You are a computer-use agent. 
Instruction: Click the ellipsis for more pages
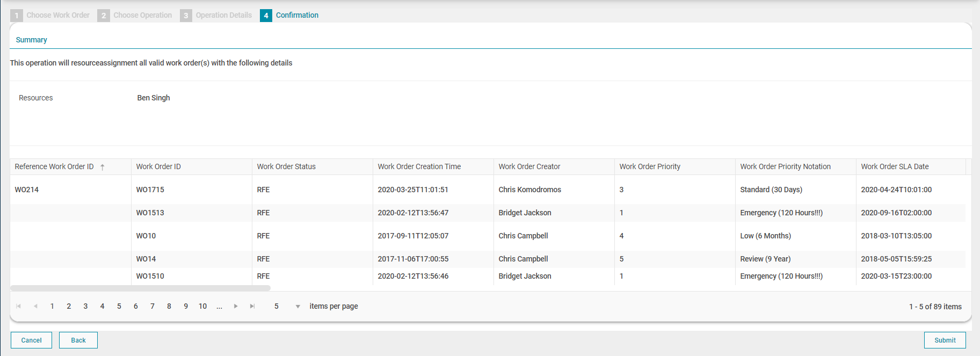(x=219, y=306)
